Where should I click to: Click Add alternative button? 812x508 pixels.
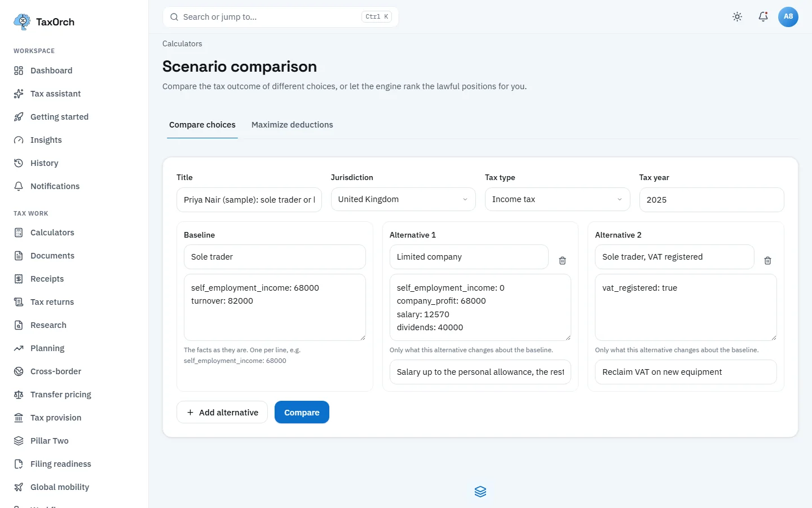(222, 413)
